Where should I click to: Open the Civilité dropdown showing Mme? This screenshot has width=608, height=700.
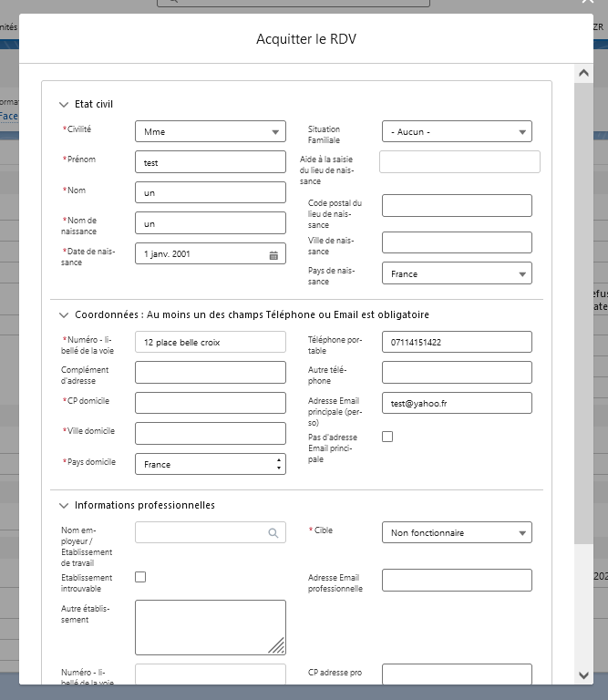tap(210, 132)
